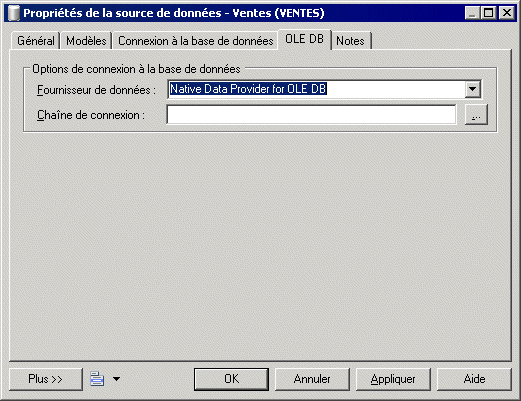Expand dialog with the Plus >> button
Viewport: 521px width, 401px height.
click(46, 379)
